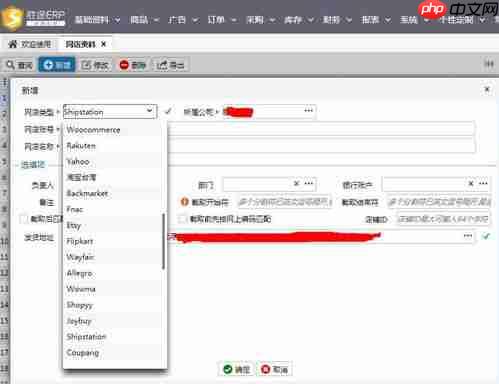
Task: Click the dropdown list vertical scrollbar thumb
Action: [163, 241]
